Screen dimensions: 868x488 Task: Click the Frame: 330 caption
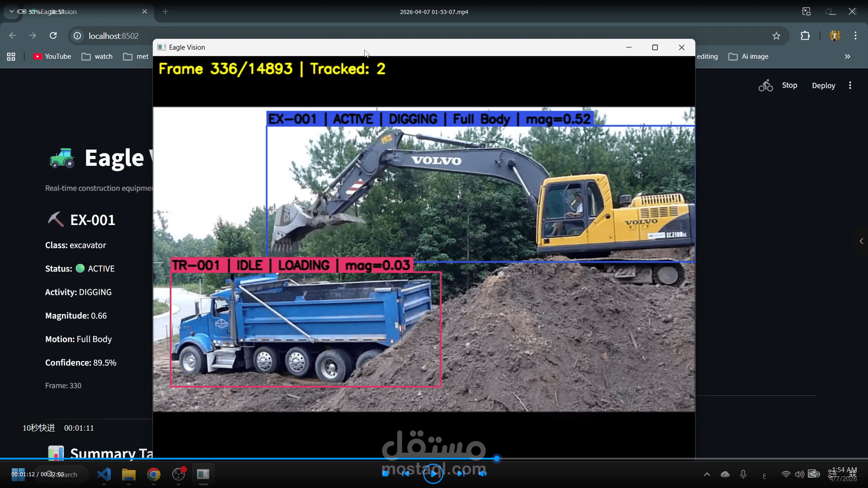63,386
